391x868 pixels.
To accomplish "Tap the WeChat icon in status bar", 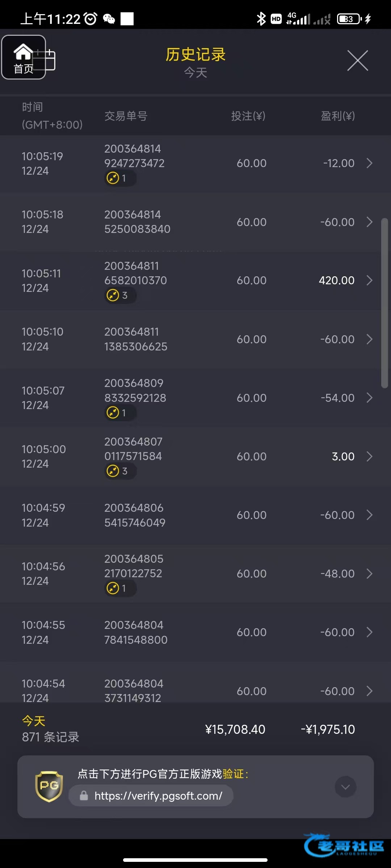I will pos(109,19).
